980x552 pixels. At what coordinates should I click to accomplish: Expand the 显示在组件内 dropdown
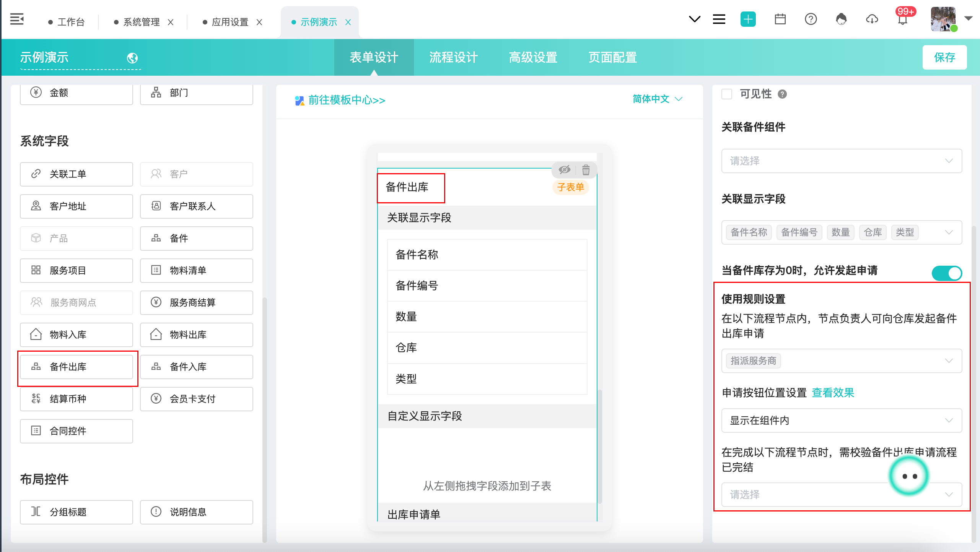pos(841,420)
